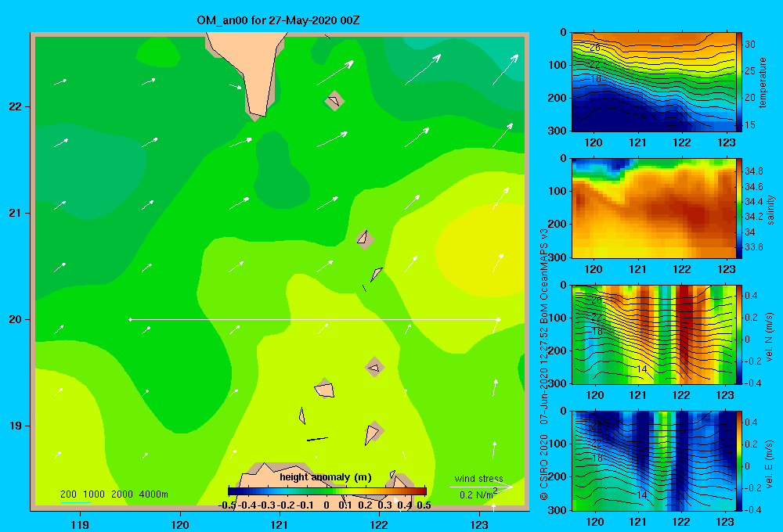Screen dimensions: 783x532
Task: Click the vertical "salinity" axis label
Action: tap(770, 210)
